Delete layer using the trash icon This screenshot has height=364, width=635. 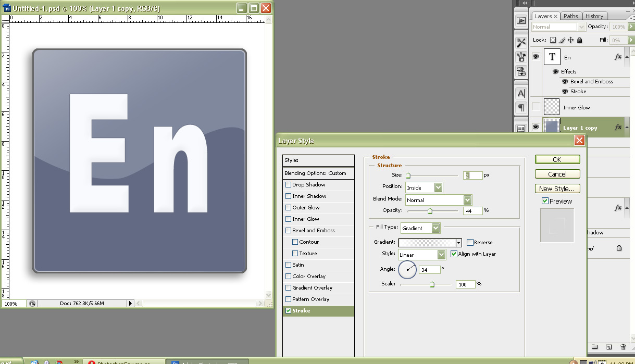point(623,347)
